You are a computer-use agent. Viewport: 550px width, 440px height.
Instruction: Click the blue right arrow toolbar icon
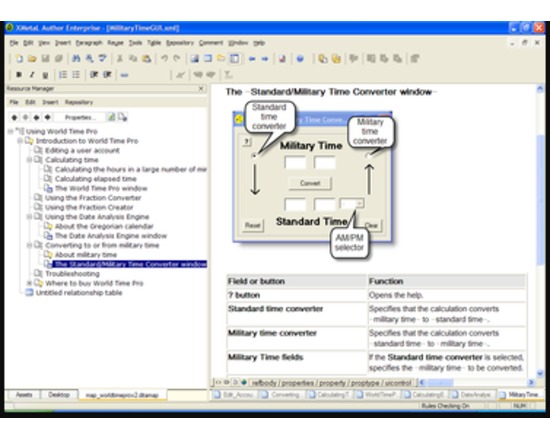[x=265, y=59]
